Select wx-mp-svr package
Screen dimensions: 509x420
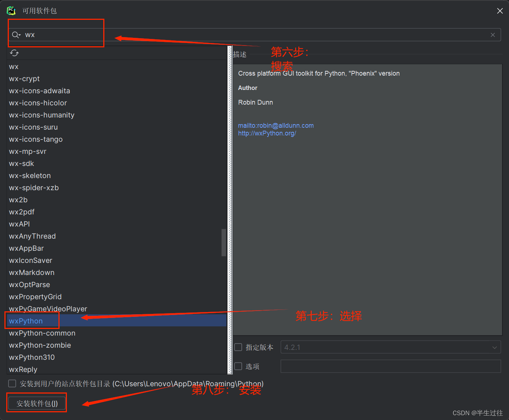(x=117, y=152)
